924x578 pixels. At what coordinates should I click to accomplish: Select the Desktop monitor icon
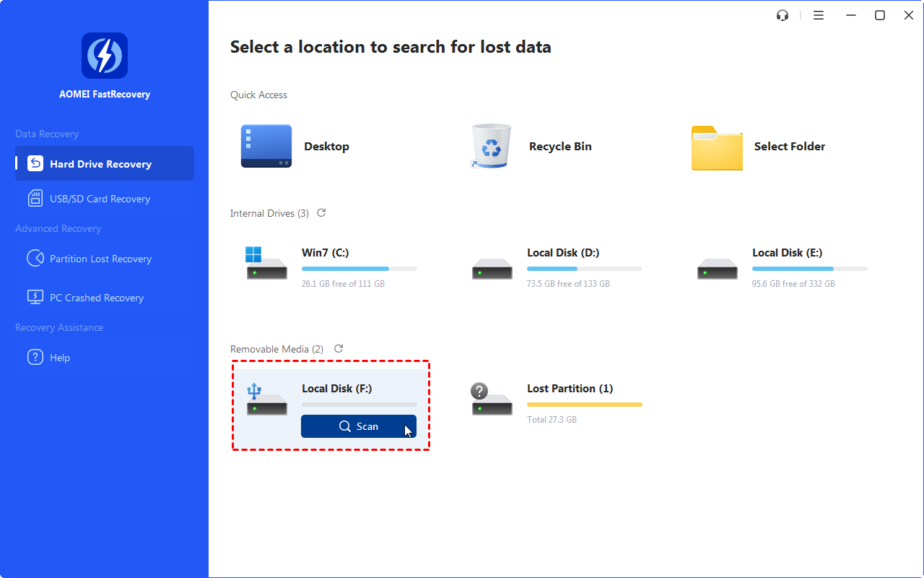[266, 146]
